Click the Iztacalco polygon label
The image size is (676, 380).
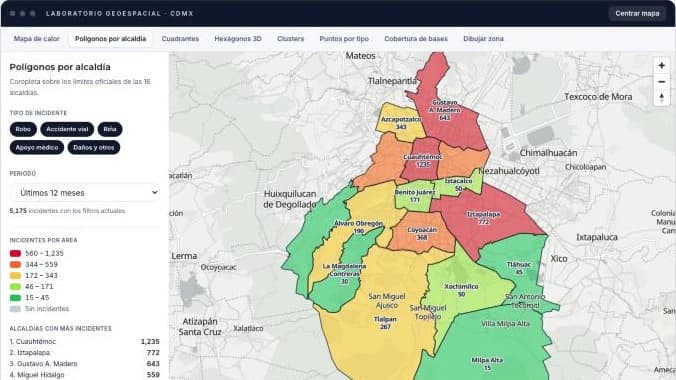click(x=458, y=185)
